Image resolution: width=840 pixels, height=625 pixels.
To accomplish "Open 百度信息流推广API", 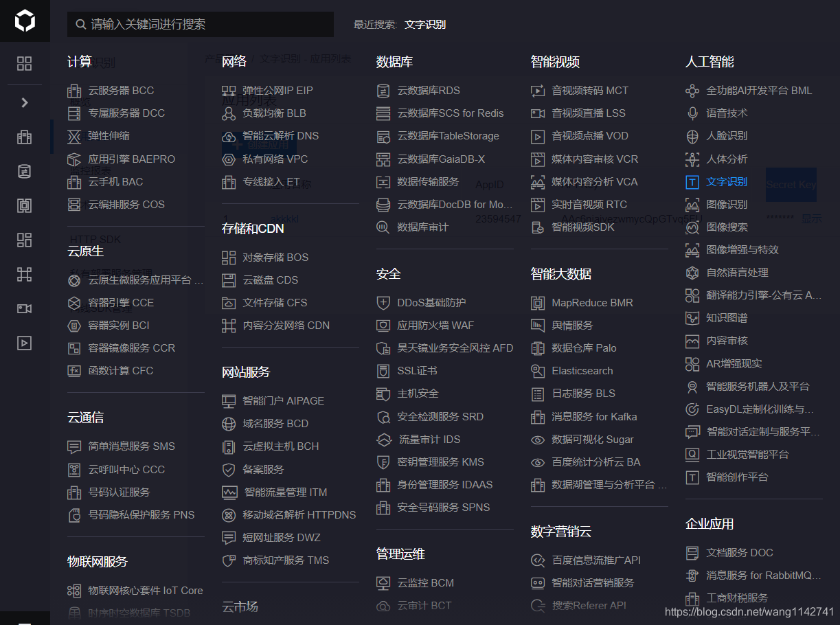I will 596,560.
